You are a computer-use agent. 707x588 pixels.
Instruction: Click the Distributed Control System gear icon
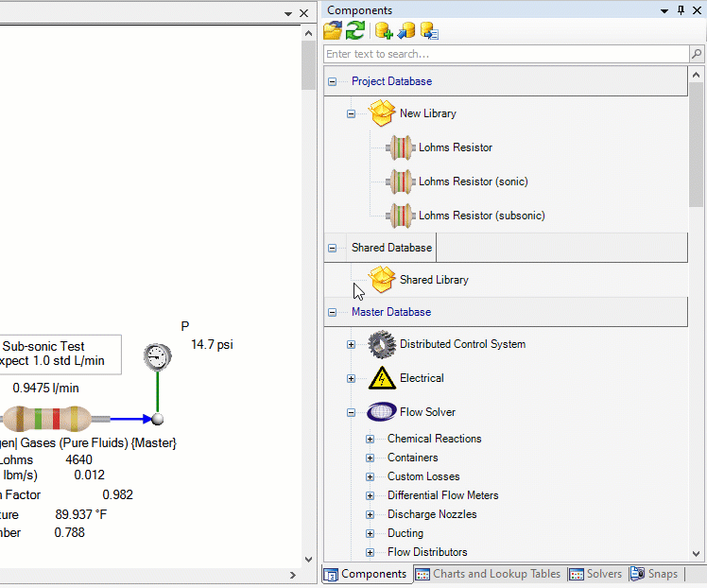tap(382, 344)
